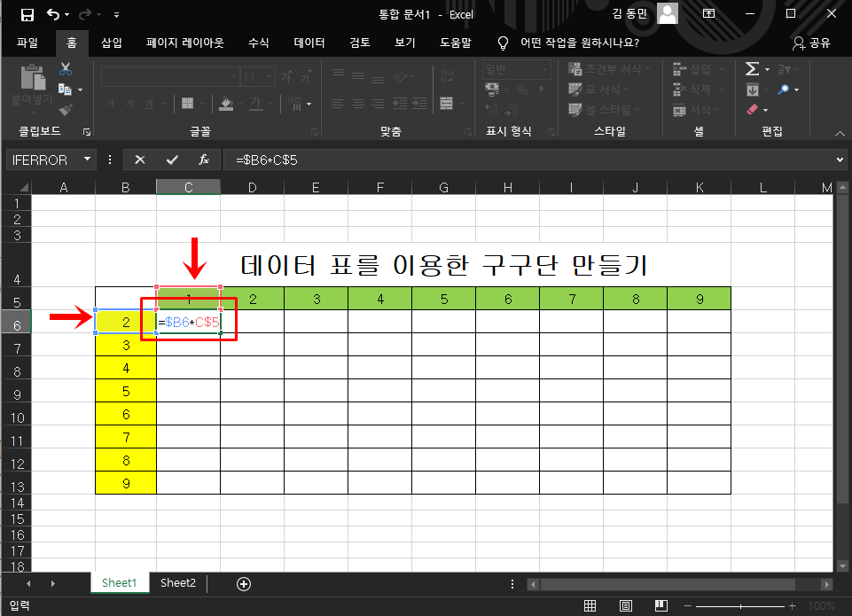Image resolution: width=852 pixels, height=616 pixels.
Task: Open Clear options dropdown arrow
Action: [x=766, y=110]
